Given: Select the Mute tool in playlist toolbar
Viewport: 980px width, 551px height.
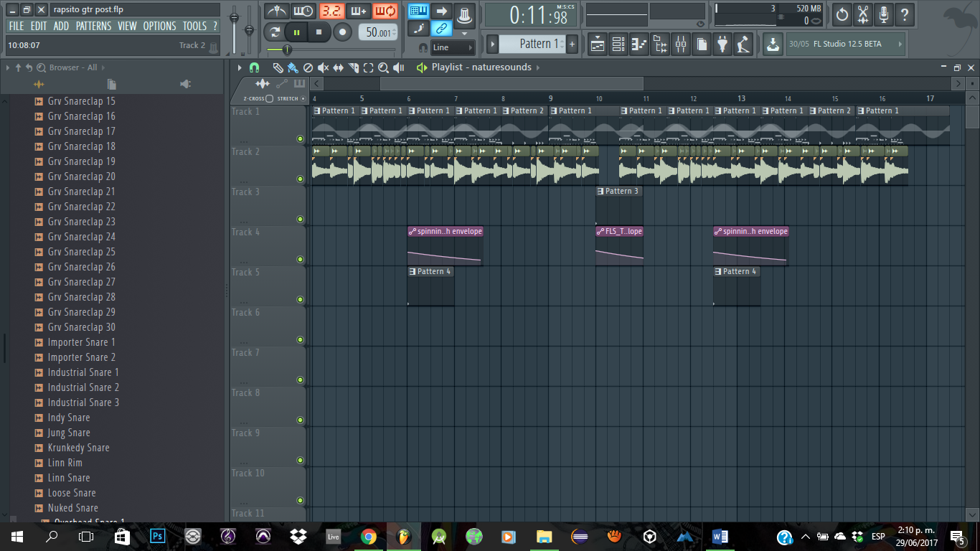Looking at the screenshot, I should click(x=323, y=67).
